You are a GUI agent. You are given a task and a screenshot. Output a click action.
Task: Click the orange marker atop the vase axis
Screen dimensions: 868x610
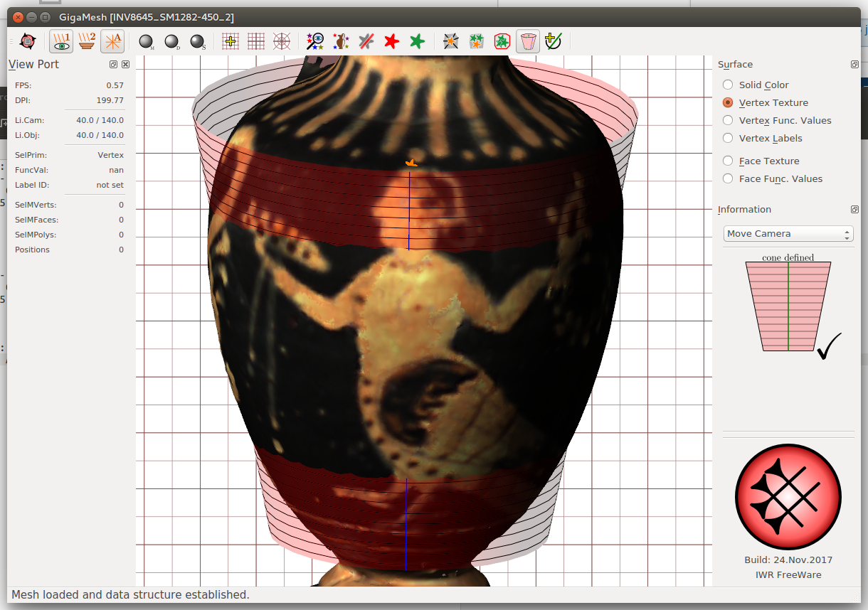(x=410, y=164)
